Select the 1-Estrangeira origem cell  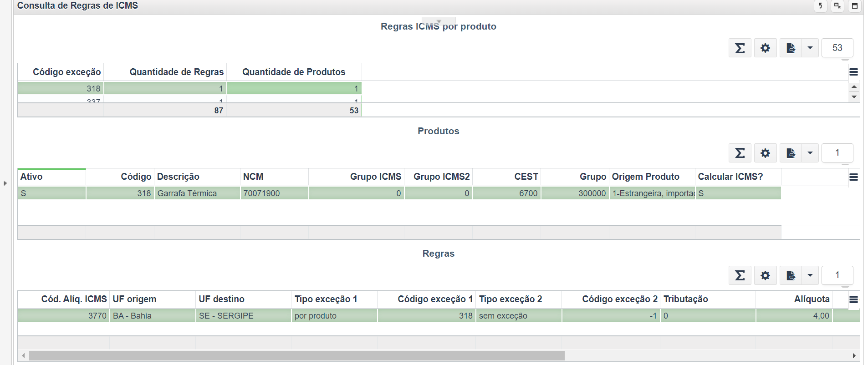point(653,193)
